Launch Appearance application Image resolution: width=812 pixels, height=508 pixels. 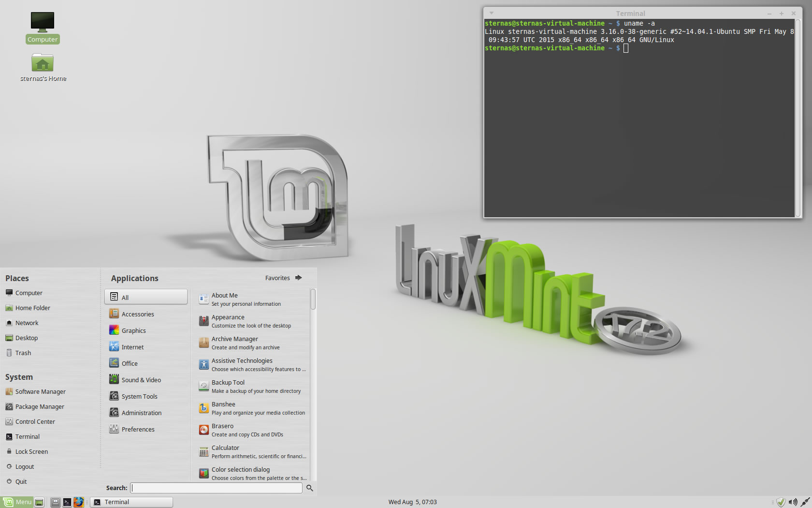(x=252, y=321)
